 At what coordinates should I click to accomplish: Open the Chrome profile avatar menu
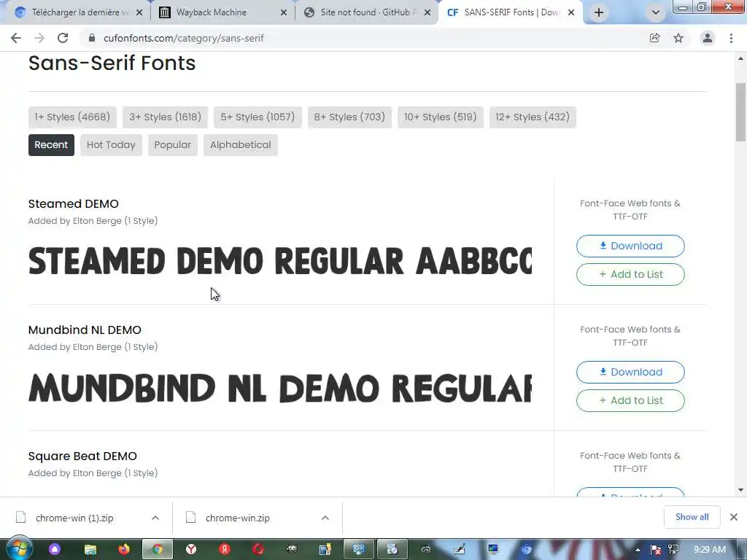coord(708,38)
